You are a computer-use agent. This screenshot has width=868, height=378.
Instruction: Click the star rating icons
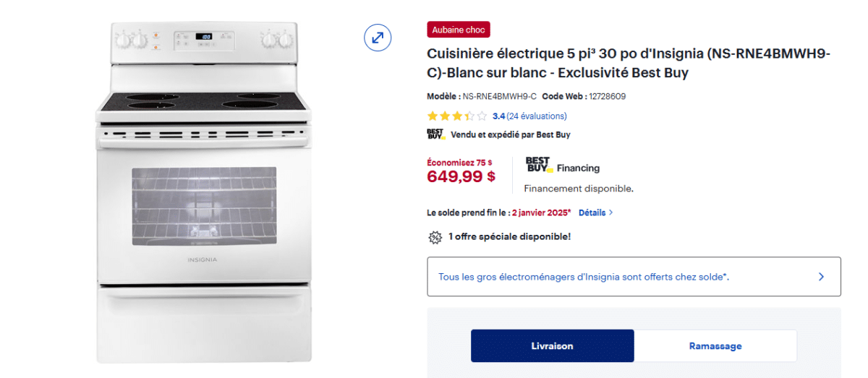pos(456,116)
